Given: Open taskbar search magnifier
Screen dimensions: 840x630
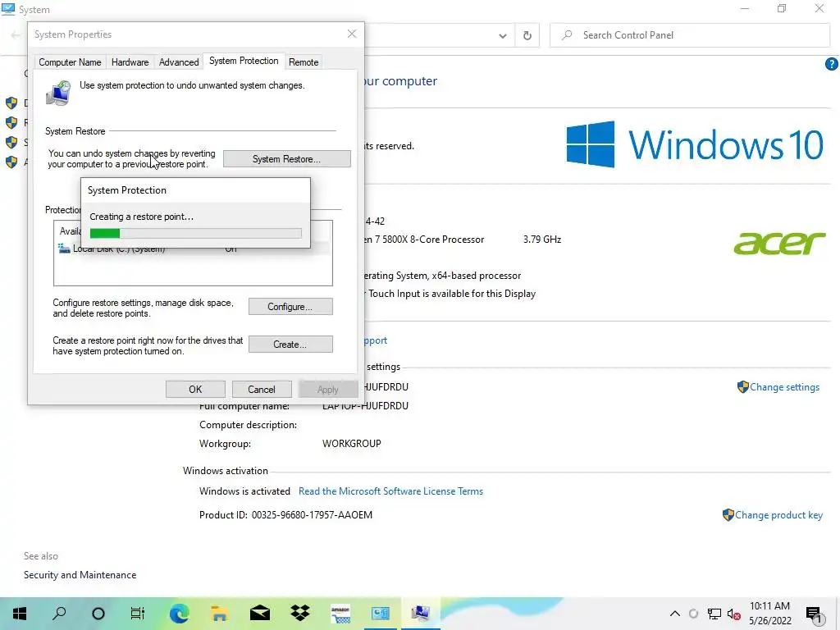Looking at the screenshot, I should [x=59, y=614].
